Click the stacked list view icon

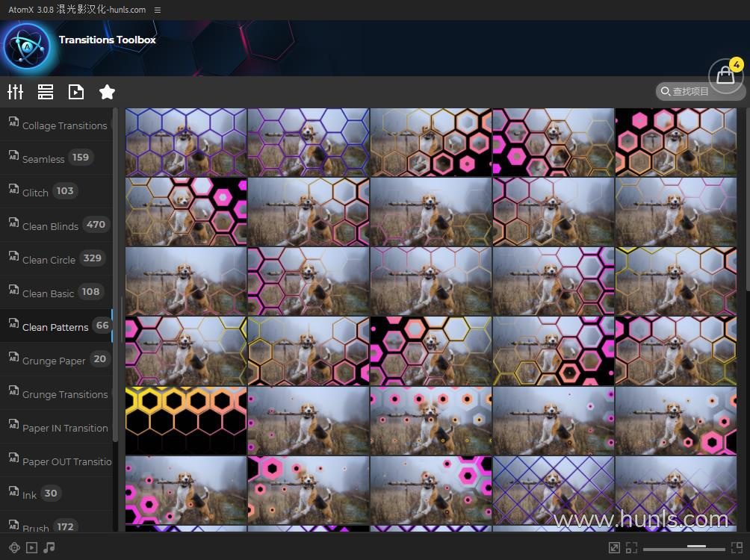click(46, 92)
